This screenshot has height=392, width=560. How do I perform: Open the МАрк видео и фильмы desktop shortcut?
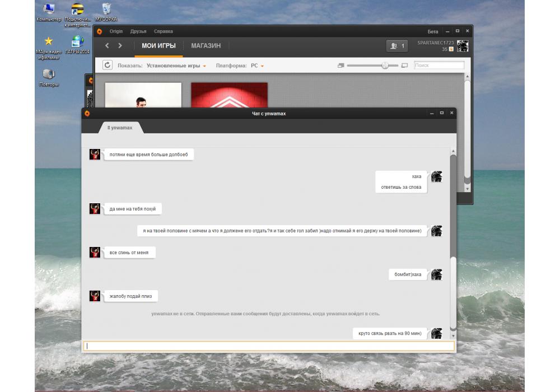tap(49, 48)
